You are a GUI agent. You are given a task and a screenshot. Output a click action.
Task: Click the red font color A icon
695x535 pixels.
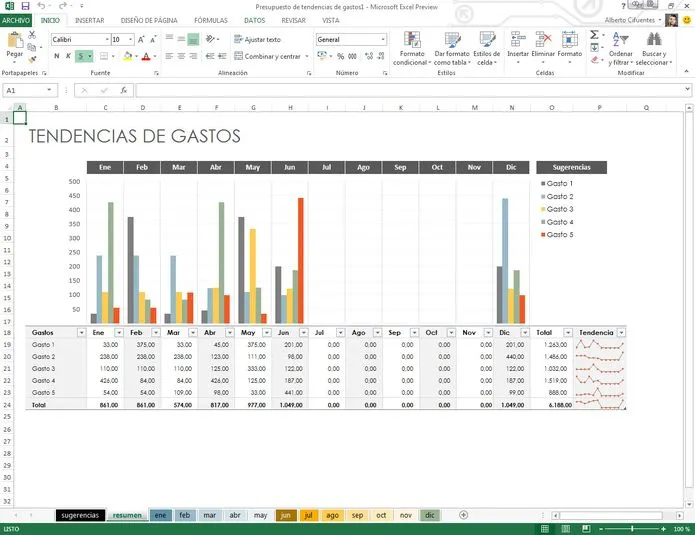pos(146,56)
